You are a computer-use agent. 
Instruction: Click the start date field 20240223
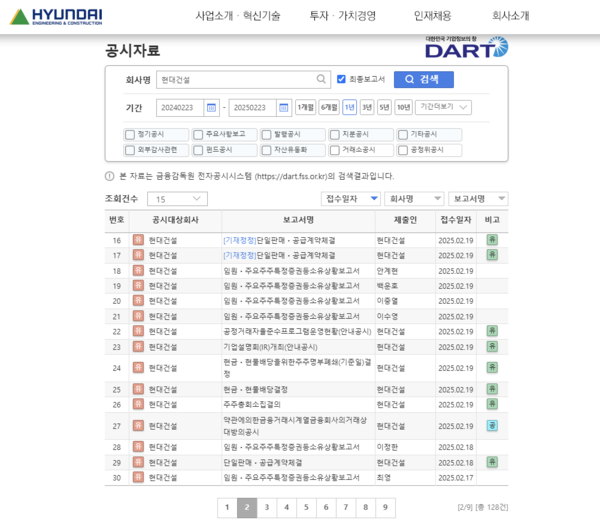coord(180,108)
